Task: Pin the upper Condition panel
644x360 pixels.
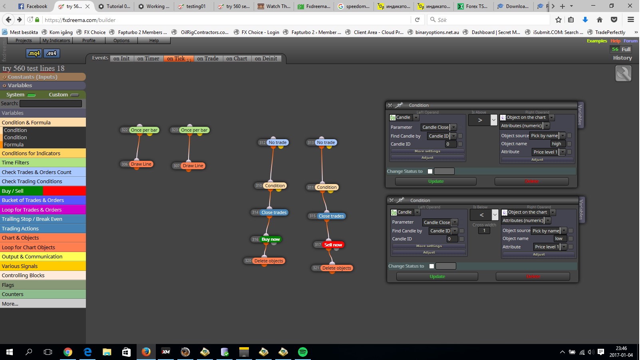Action: pyautogui.click(x=399, y=105)
